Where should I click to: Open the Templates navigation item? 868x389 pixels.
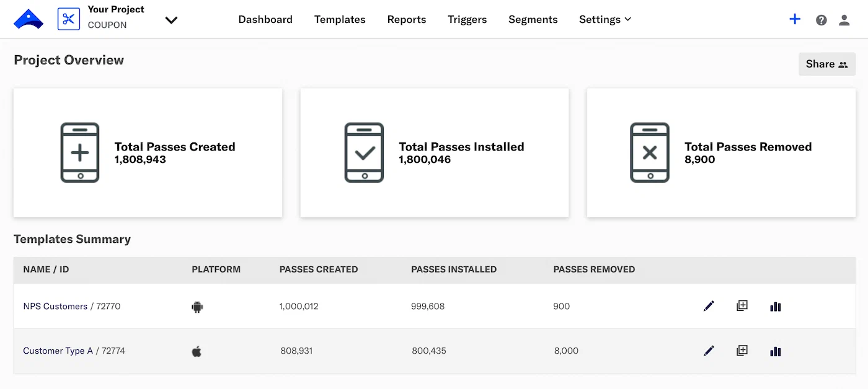tap(340, 20)
